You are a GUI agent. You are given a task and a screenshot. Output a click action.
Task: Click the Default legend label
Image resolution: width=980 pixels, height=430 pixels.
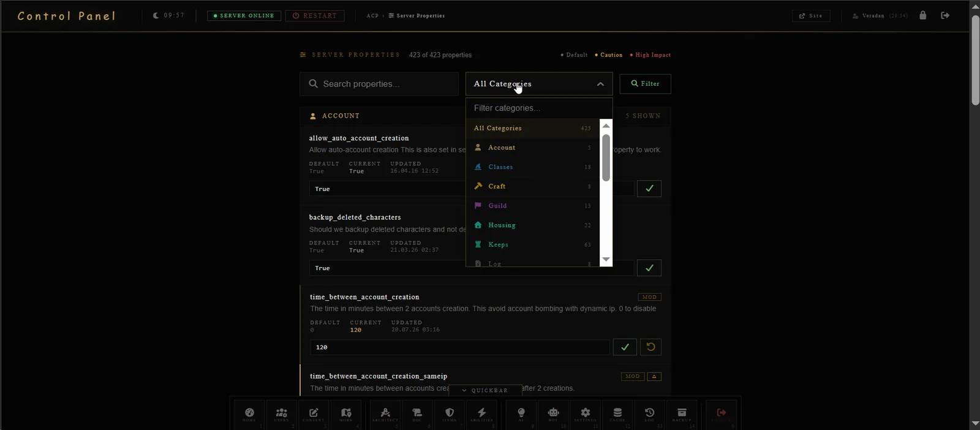[x=574, y=55]
